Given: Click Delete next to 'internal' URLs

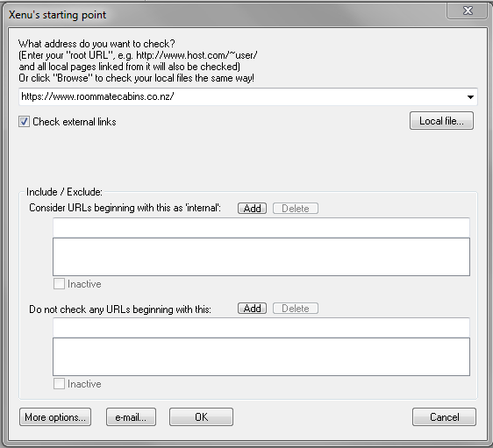Looking at the screenshot, I should tap(296, 209).
